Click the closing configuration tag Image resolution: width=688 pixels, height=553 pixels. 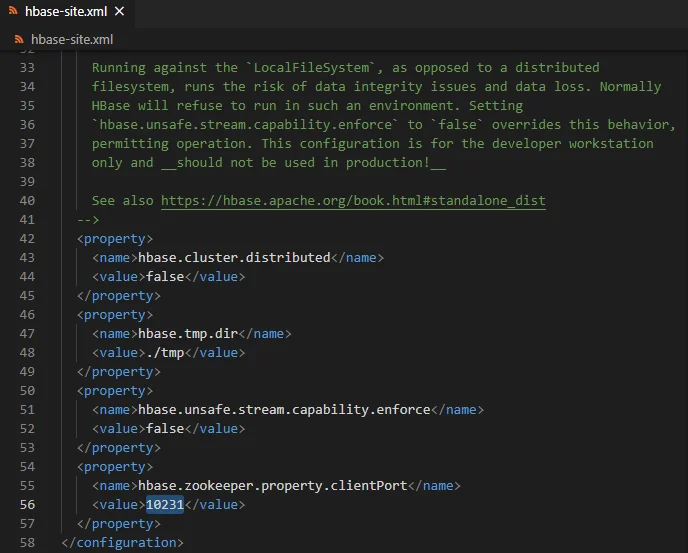pos(122,542)
